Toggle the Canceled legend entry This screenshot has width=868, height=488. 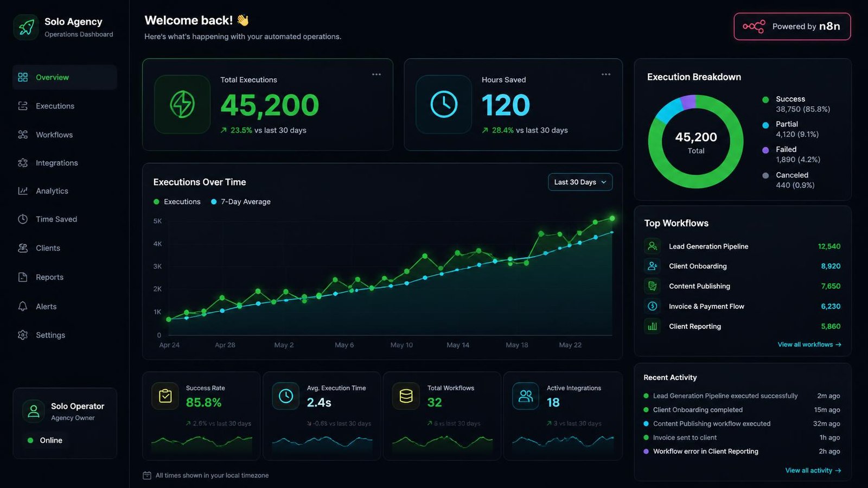pyautogui.click(x=788, y=180)
